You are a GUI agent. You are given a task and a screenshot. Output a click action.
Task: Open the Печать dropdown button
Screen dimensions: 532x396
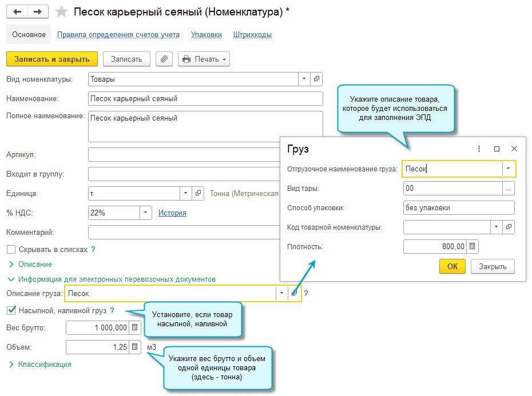pos(204,59)
